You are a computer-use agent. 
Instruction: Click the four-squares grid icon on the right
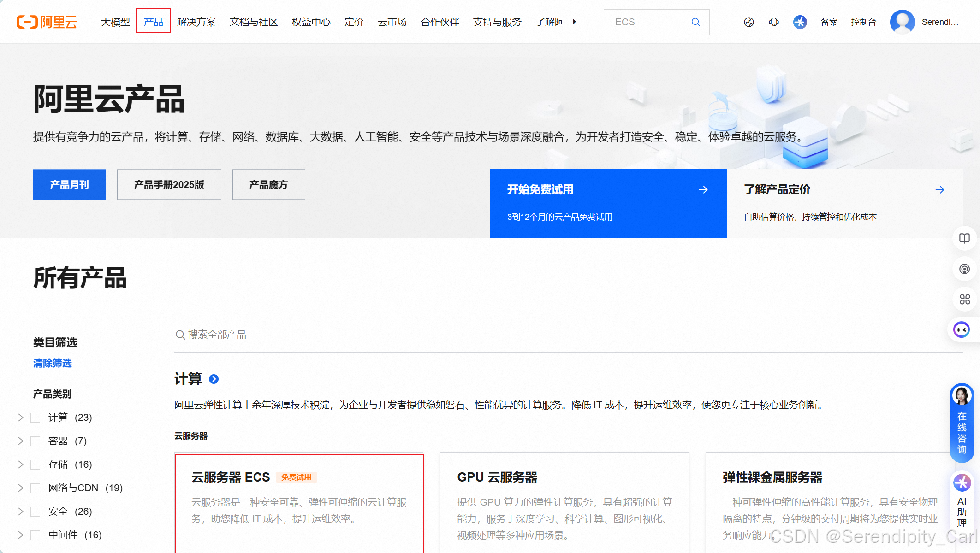(x=964, y=300)
